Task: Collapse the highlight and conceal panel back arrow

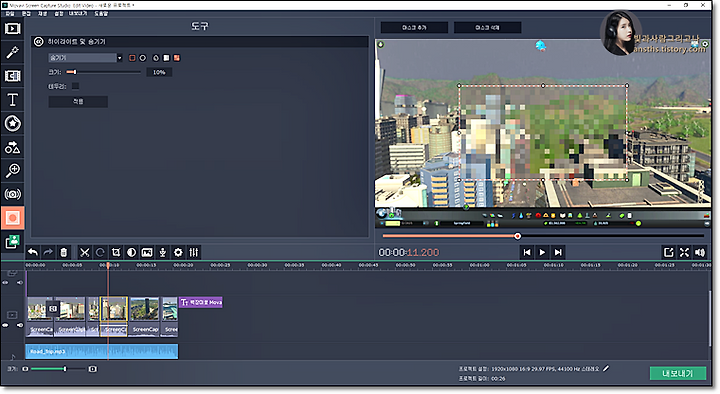Action: 39,41
